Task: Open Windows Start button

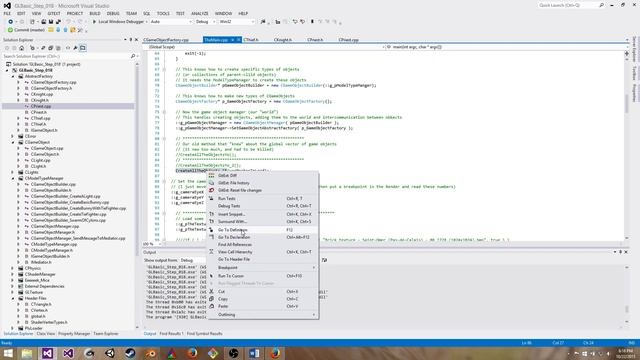Action: (8, 353)
